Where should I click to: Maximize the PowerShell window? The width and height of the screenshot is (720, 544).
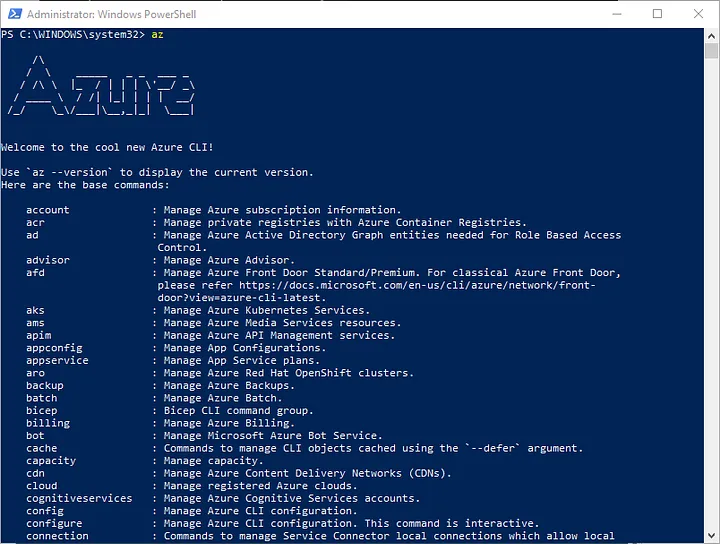tap(657, 14)
